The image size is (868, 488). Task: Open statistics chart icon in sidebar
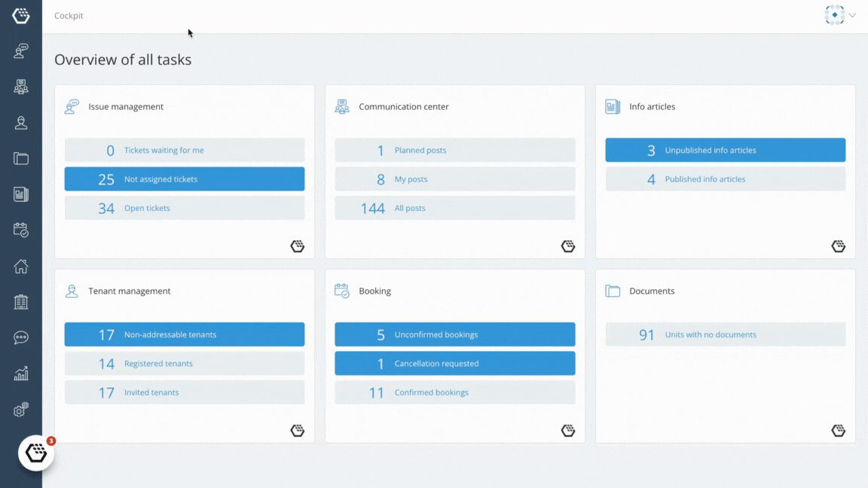(21, 374)
